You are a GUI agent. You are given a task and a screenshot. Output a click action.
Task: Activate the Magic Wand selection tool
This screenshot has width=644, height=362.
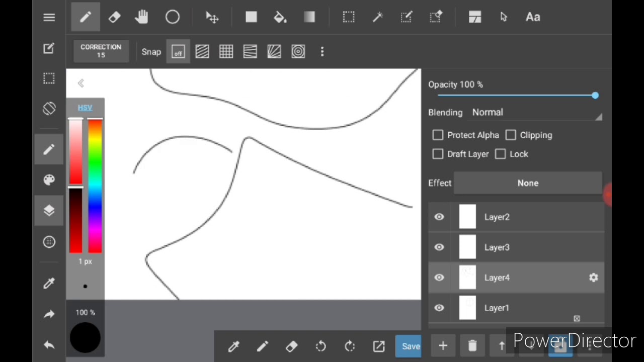click(377, 17)
